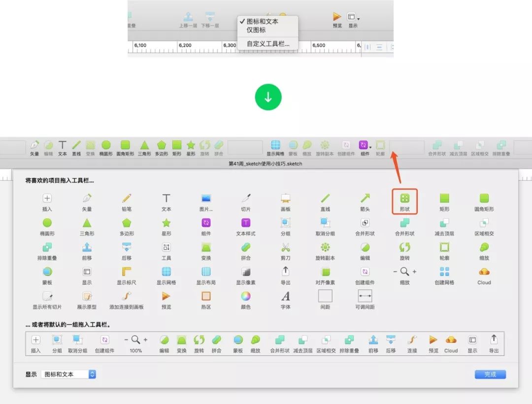Select the 可调间距 flexible spacing item

click(365, 300)
